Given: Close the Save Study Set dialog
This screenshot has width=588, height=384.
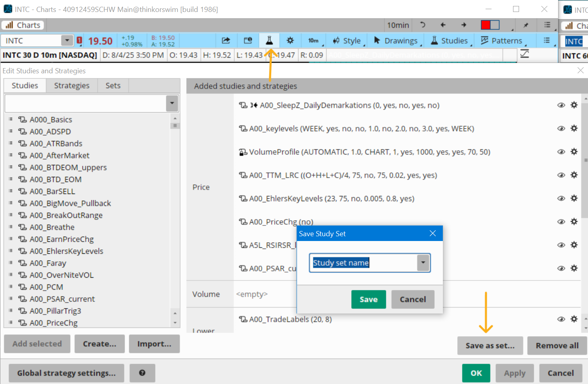Looking at the screenshot, I should [x=433, y=233].
